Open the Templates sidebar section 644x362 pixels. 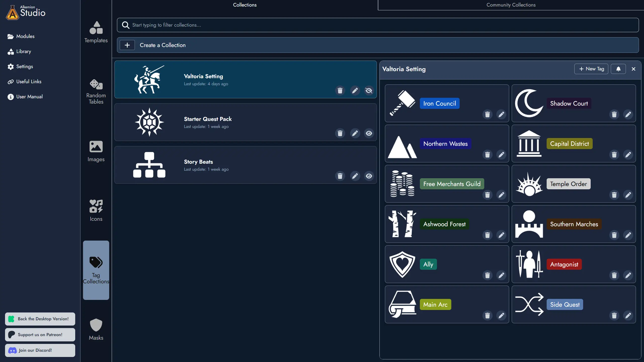click(x=96, y=32)
